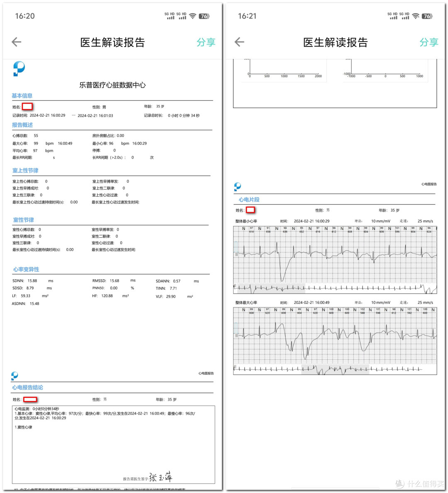
Task: Tap heading 乐普医疗心脏数据中心
Action: [112, 85]
